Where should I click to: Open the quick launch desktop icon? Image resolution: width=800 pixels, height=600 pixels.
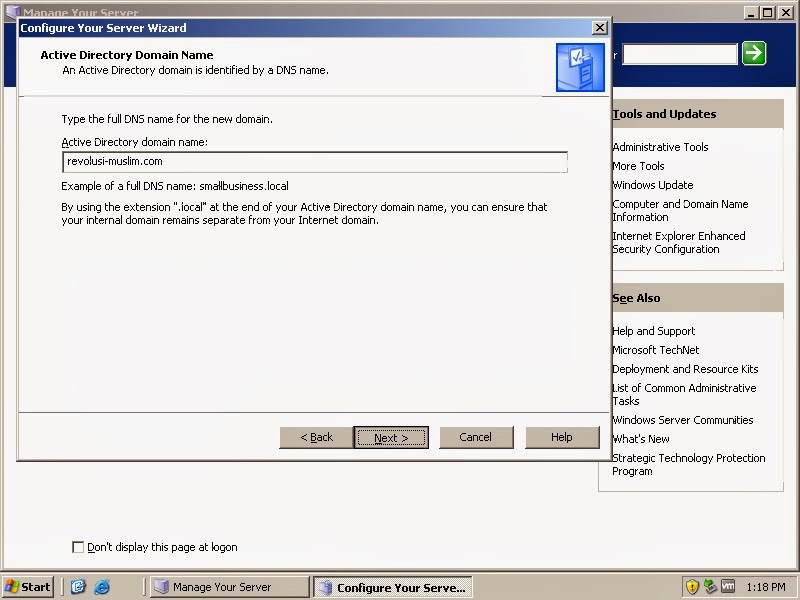click(78, 587)
